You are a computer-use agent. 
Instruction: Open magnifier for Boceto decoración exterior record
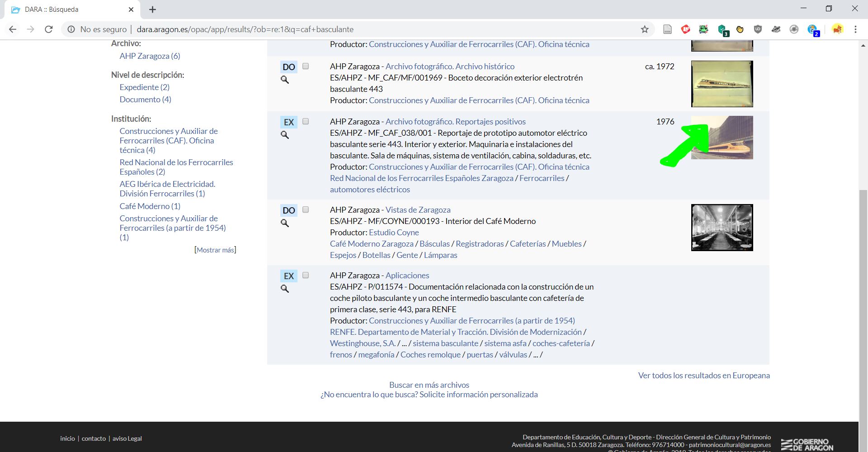click(285, 80)
